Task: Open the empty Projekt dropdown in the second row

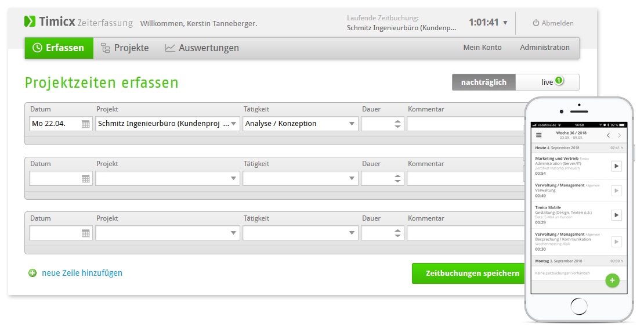Action: 168,178
